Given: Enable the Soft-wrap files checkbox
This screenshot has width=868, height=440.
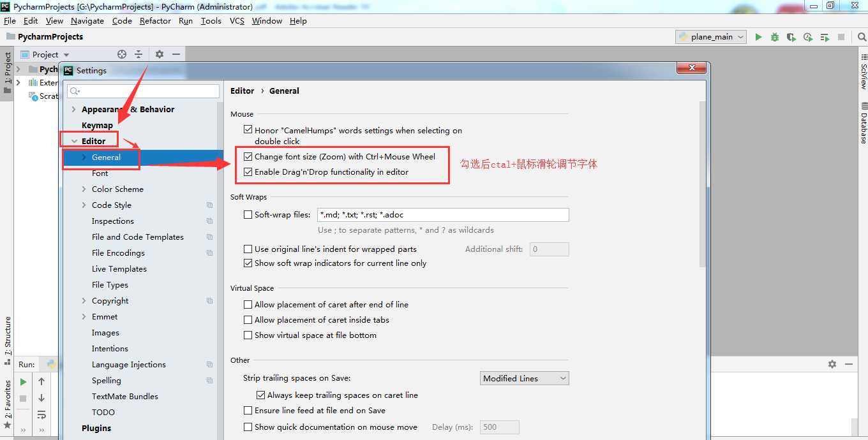Looking at the screenshot, I should (248, 215).
